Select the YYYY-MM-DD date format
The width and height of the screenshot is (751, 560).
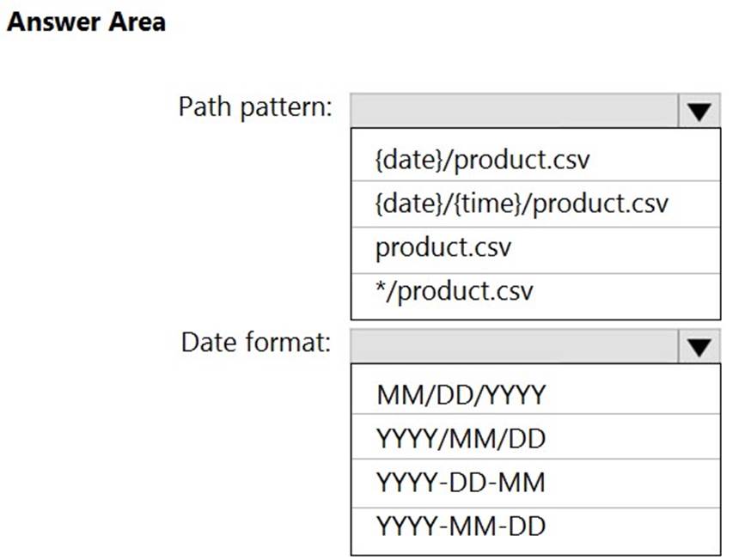pyautogui.click(x=461, y=525)
